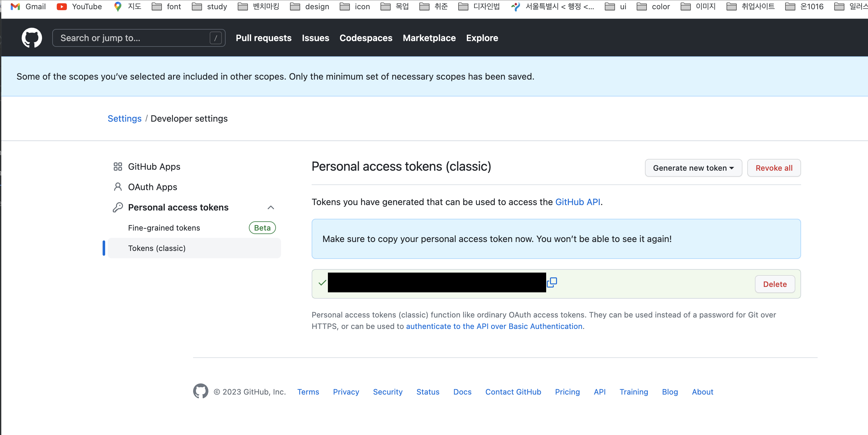
Task: Click the OAuth Apps person icon
Action: pos(118,187)
